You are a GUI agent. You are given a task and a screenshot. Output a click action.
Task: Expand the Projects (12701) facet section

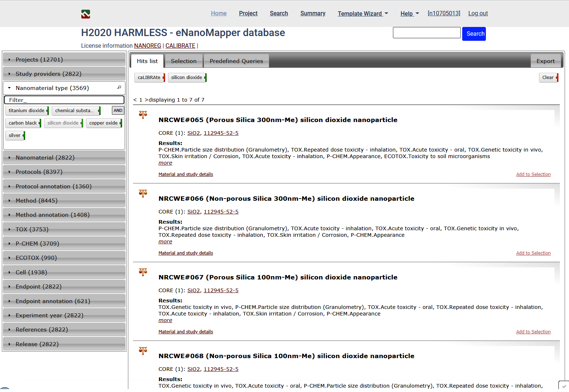(x=64, y=59)
